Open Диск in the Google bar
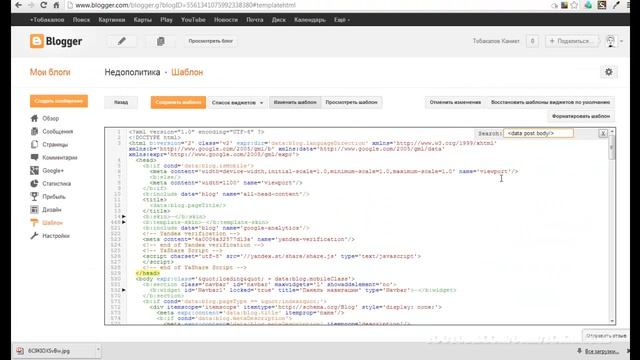 pos(279,20)
